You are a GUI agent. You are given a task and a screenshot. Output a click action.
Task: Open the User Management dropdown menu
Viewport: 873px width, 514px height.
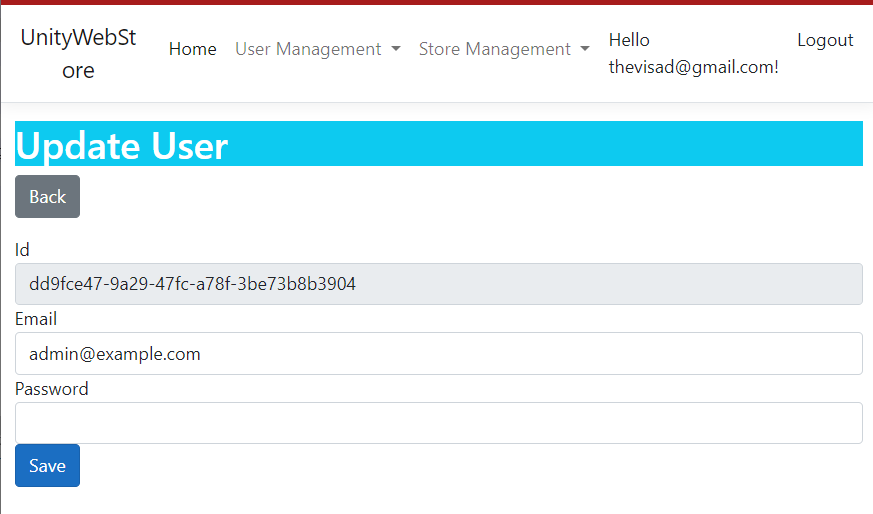(308, 49)
